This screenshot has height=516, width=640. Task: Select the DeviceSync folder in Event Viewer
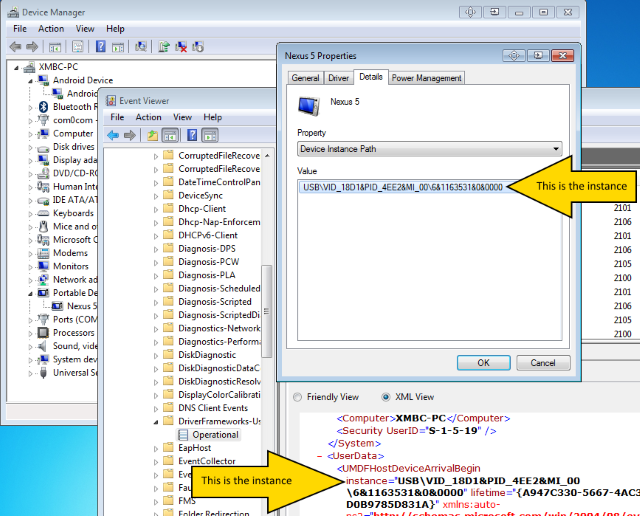pyautogui.click(x=200, y=196)
